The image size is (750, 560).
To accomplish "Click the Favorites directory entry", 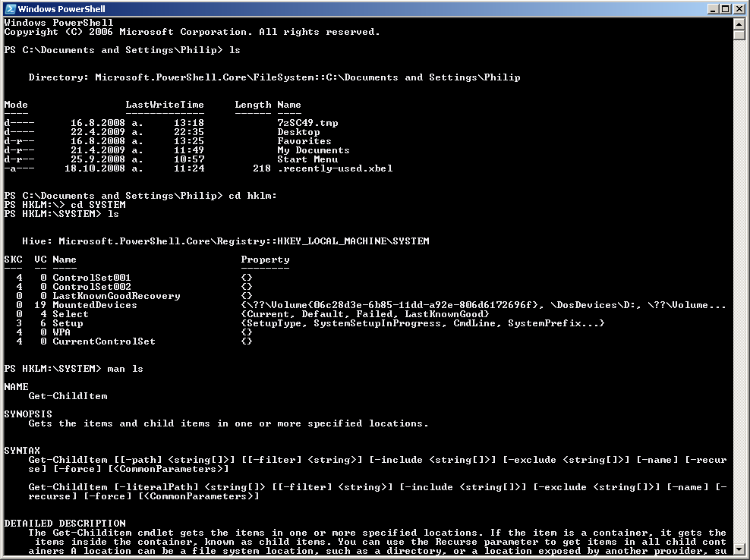I will tap(304, 141).
